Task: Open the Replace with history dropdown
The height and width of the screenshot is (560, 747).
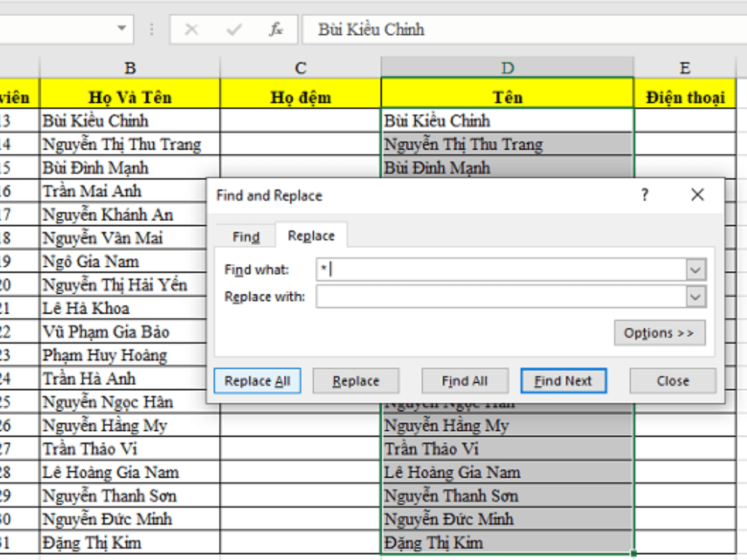Action: click(696, 297)
